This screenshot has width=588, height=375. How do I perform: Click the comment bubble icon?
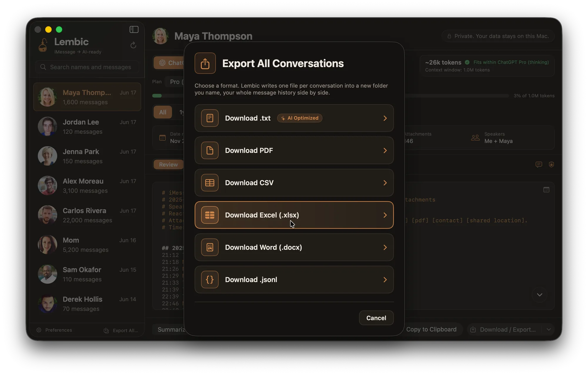tap(539, 164)
